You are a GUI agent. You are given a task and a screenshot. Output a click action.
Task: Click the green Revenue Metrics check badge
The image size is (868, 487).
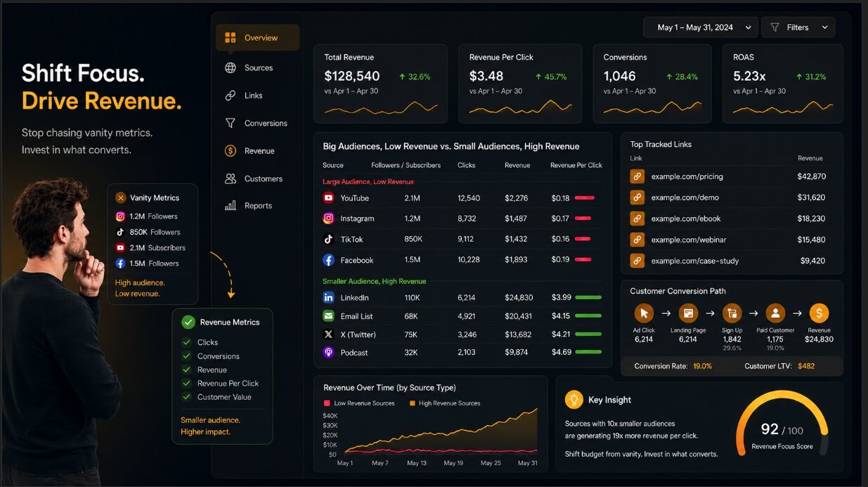tap(188, 322)
